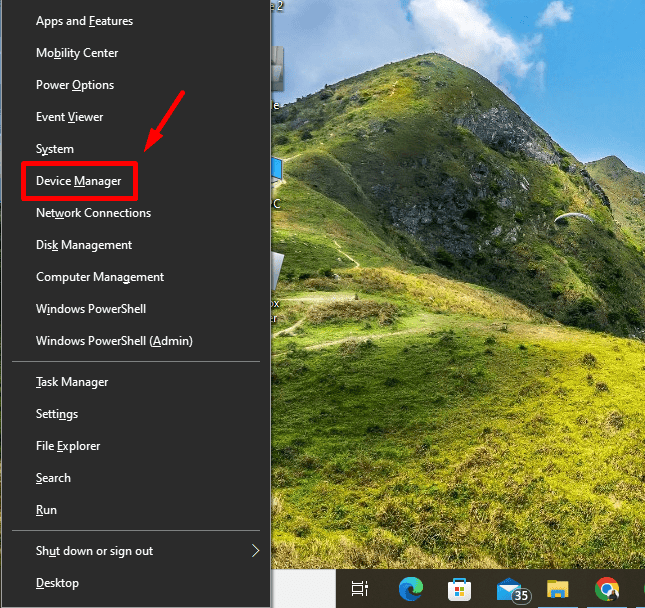Viewport: 645px width, 608px height.
Task: Show the Desktop via menu
Action: [136, 583]
